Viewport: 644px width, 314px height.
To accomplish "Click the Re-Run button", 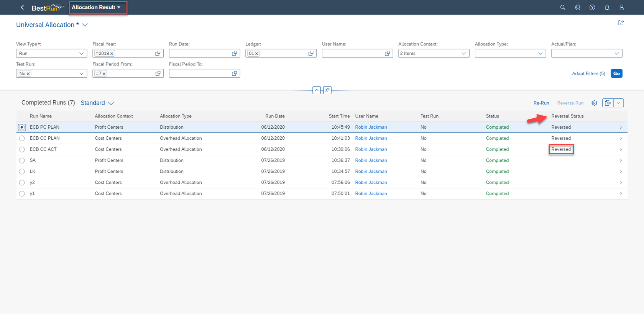I will 541,103.
